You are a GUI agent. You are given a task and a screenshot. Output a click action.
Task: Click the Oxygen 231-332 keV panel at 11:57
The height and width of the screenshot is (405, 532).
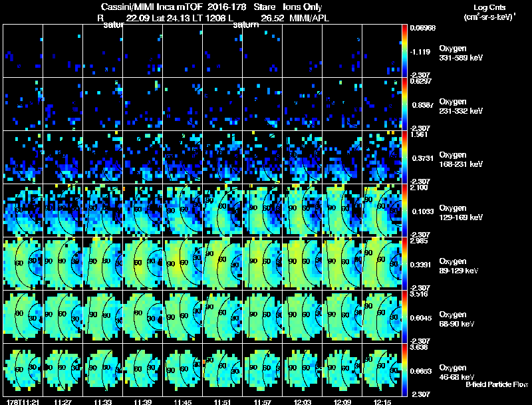click(x=263, y=104)
